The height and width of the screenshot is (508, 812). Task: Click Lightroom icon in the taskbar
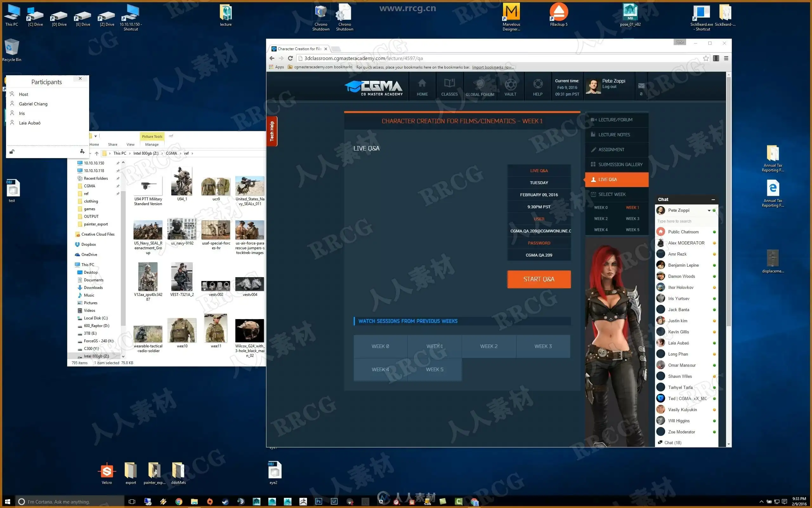pyautogui.click(x=334, y=501)
